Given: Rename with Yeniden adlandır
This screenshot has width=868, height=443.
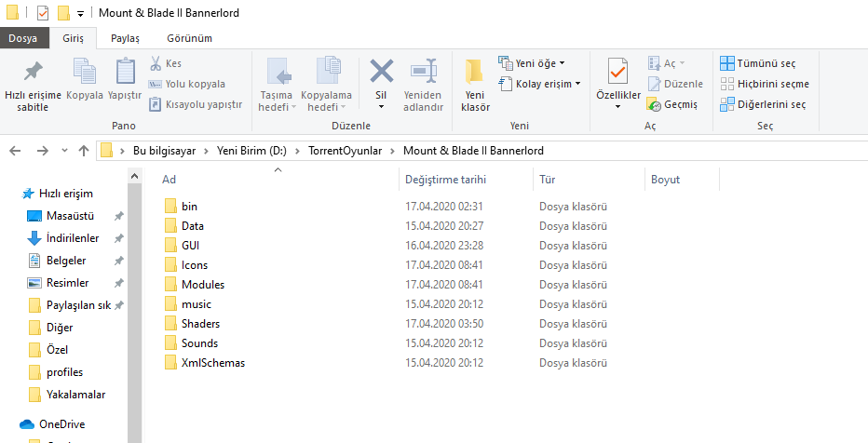Looking at the screenshot, I should point(423,86).
